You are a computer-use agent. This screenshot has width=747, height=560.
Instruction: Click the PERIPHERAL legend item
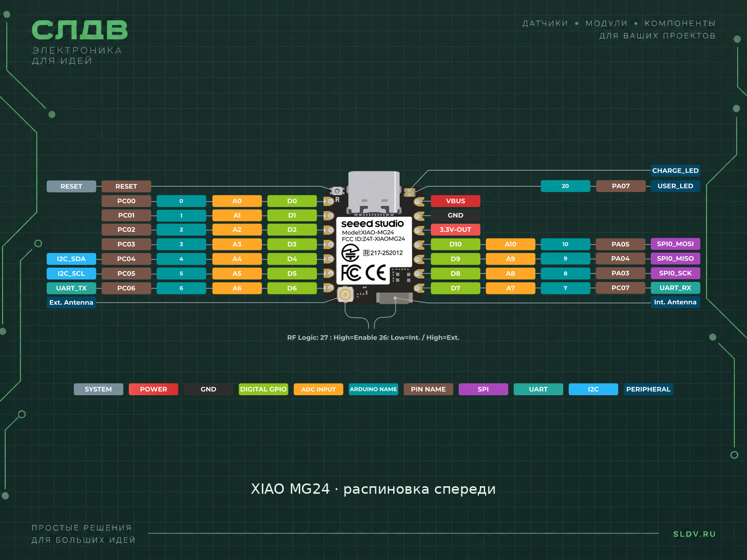pyautogui.click(x=648, y=389)
